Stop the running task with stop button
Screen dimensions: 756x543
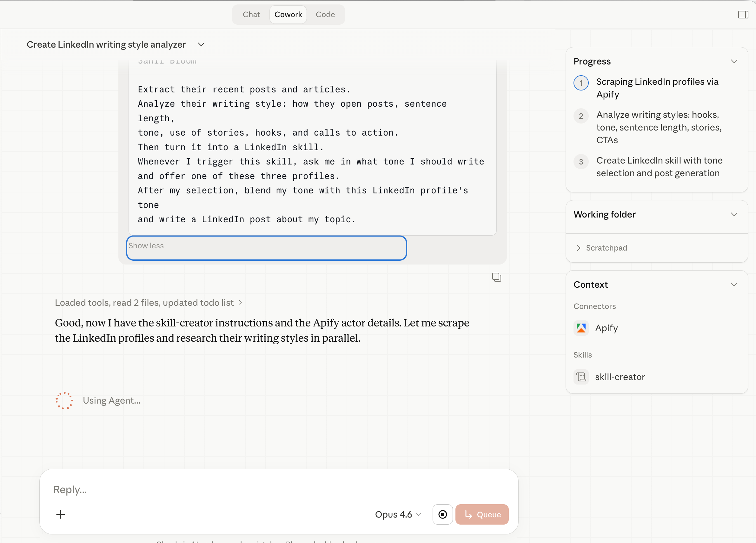(442, 514)
